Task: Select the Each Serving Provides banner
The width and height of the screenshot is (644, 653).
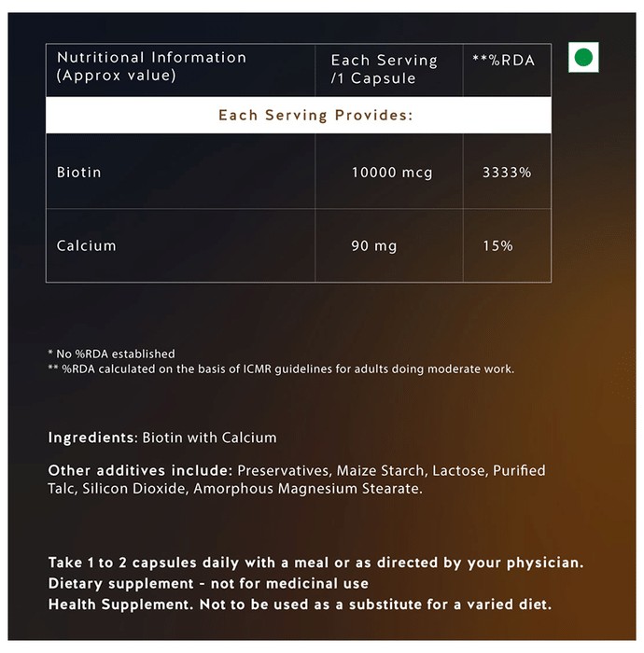Action: pyautogui.click(x=299, y=115)
